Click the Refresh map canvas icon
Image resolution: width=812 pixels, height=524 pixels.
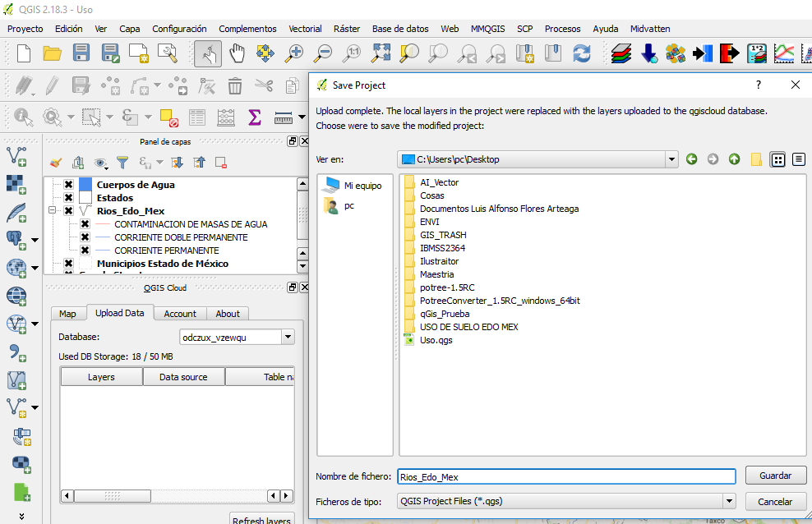coord(582,53)
